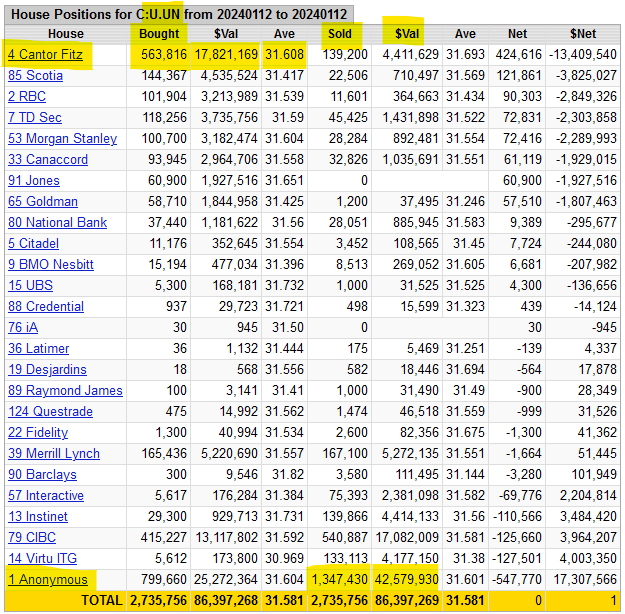
Task: Open the 19 Desjardins link
Action: (47, 370)
